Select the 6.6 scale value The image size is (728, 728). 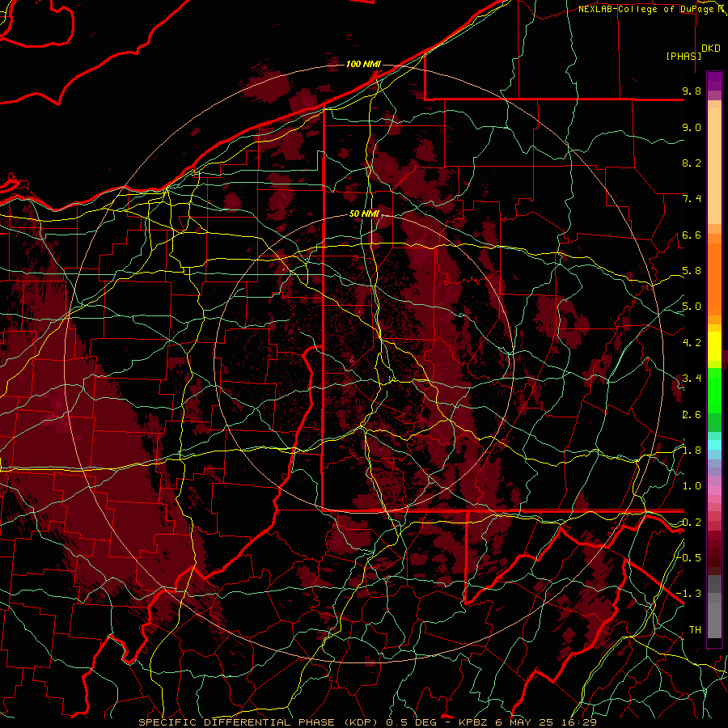click(692, 235)
